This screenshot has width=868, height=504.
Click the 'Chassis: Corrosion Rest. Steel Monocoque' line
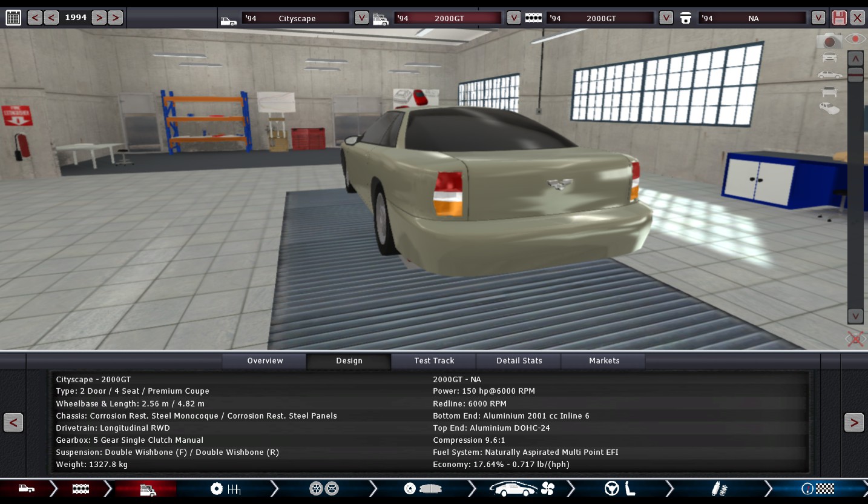coord(196,416)
